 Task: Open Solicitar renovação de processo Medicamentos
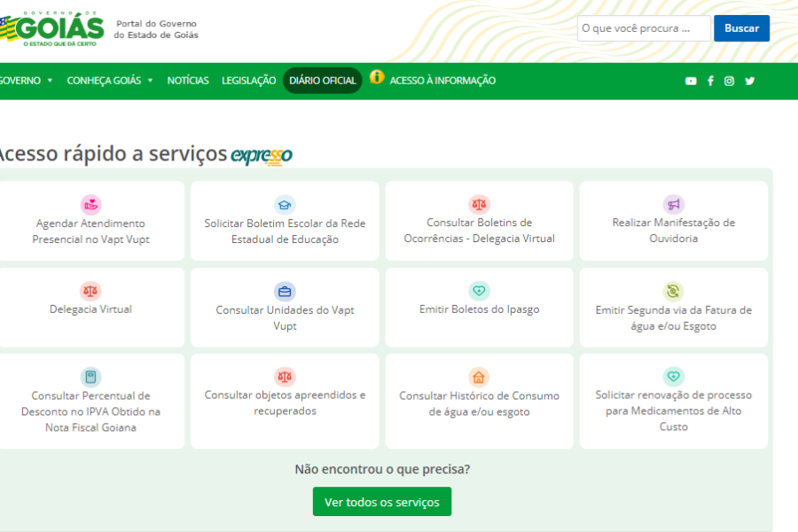click(673, 411)
